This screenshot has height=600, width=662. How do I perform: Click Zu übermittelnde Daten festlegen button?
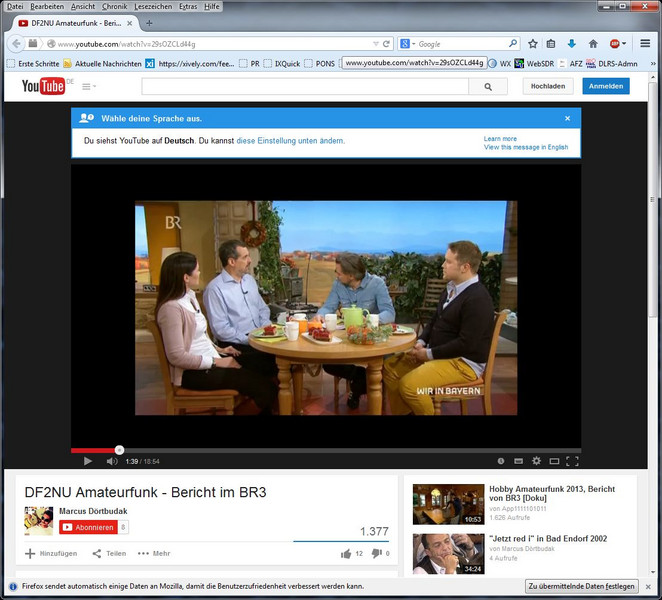[581, 586]
